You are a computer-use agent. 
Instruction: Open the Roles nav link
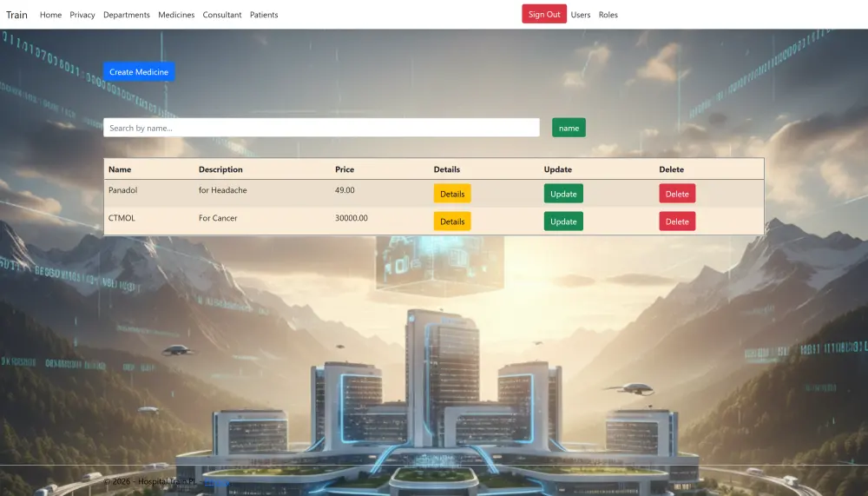(x=608, y=15)
